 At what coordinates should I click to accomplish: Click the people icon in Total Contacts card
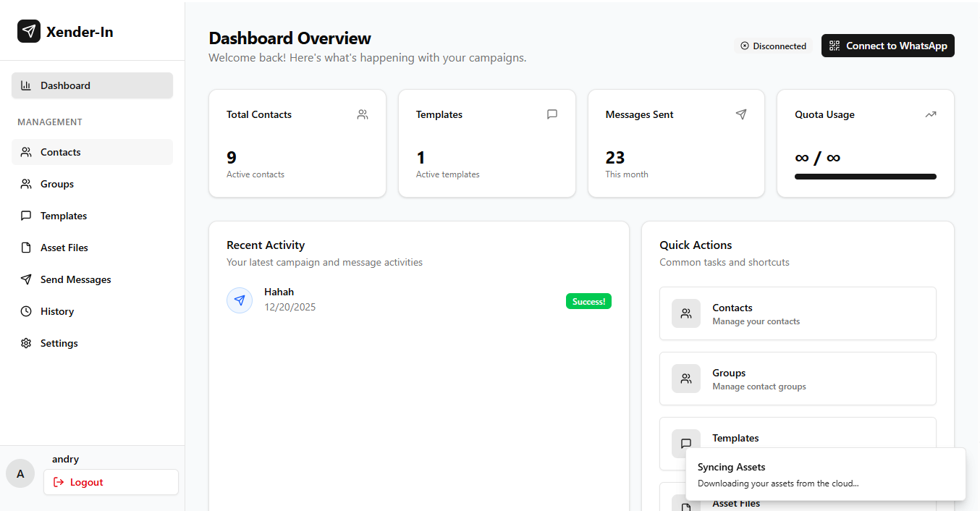(363, 114)
